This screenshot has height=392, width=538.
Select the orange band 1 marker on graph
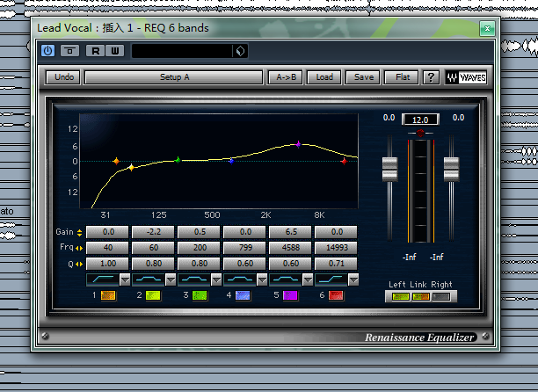coord(116,161)
